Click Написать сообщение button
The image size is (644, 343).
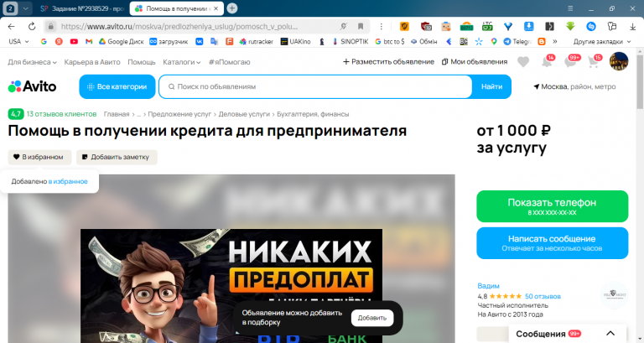coord(552,243)
